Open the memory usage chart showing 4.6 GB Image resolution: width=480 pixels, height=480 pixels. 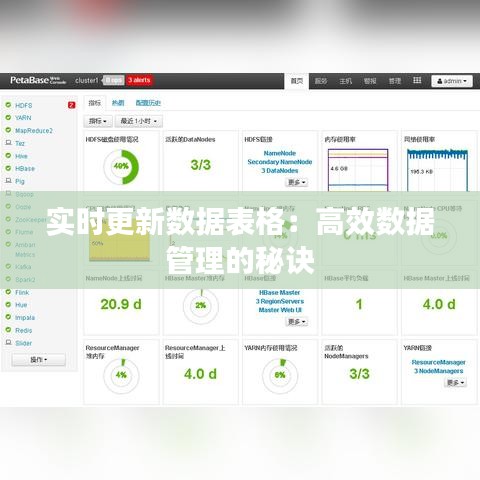pyautogui.click(x=358, y=170)
